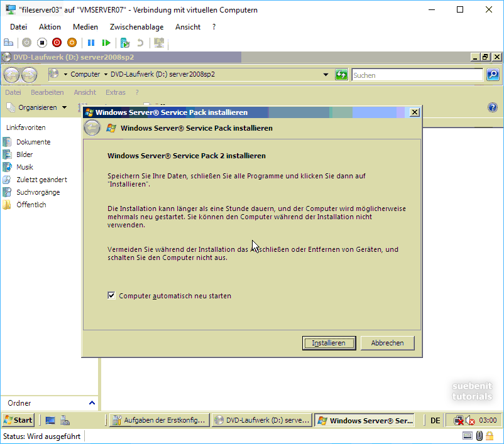Viewport: 504px width, 444px height.
Task: Click the grey Start VM power icon
Action: click(x=26, y=43)
